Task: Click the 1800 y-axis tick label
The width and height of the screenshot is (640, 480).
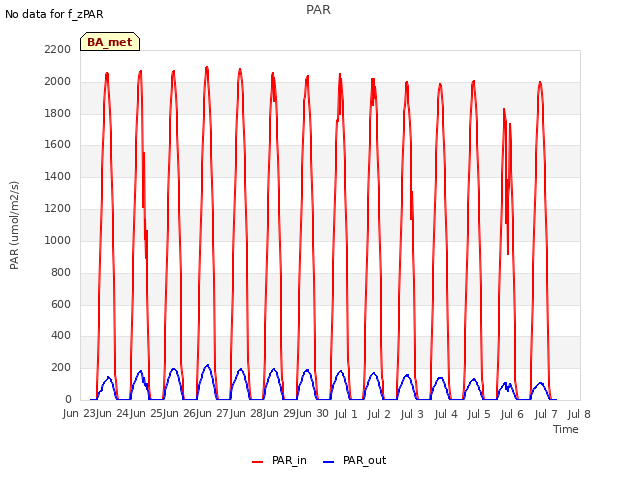Action: tap(58, 113)
